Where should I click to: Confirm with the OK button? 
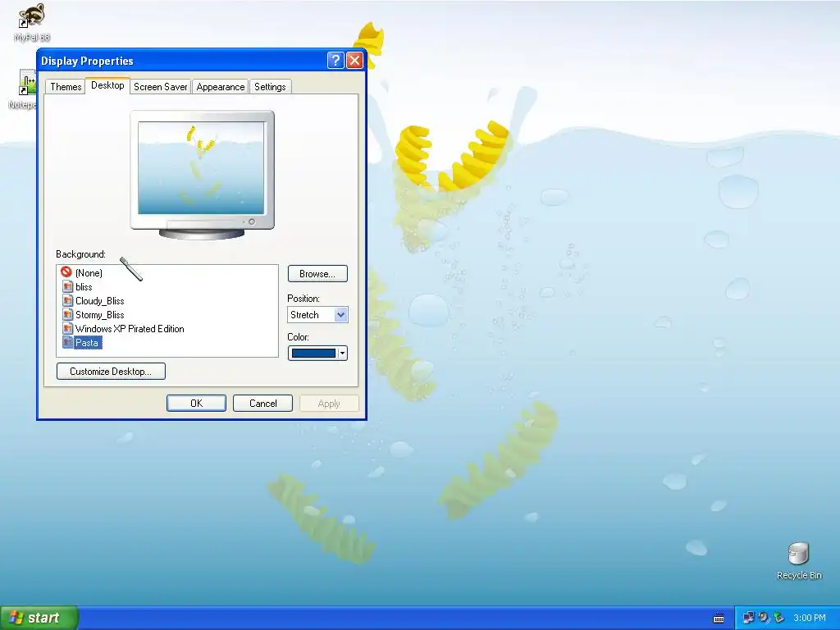point(196,404)
